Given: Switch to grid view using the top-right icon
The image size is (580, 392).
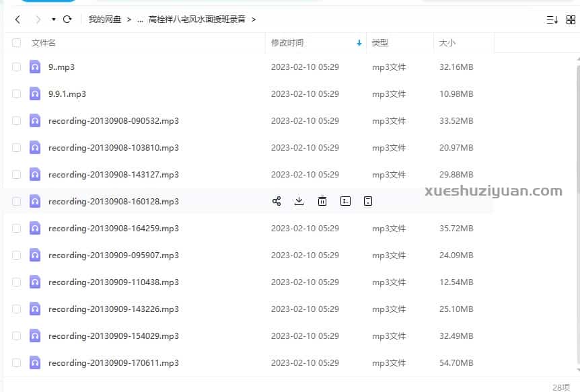Looking at the screenshot, I should pos(571,19).
